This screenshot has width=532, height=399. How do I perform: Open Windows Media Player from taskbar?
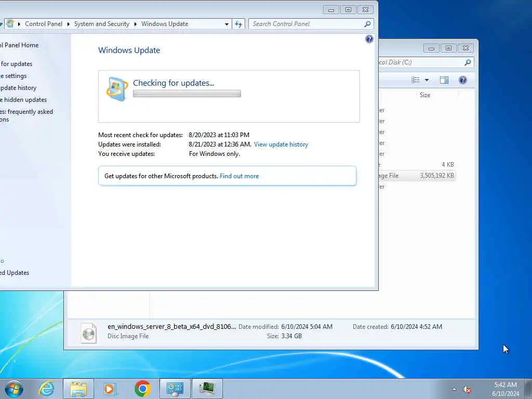[x=110, y=389]
